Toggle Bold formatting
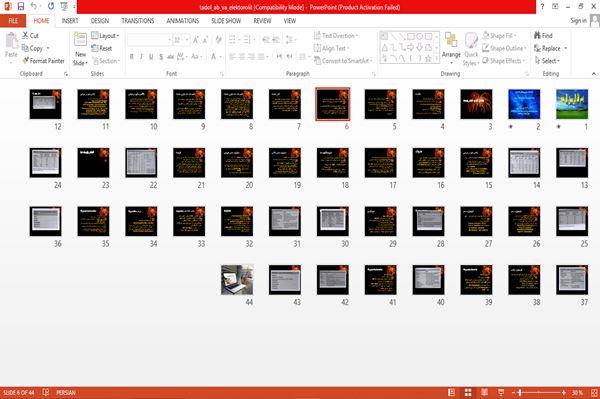The image size is (600, 399). point(132,57)
